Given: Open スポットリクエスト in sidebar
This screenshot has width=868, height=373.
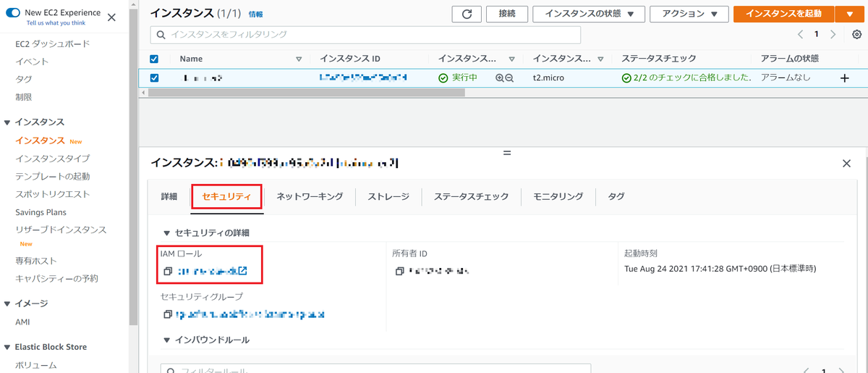Looking at the screenshot, I should 53,194.
